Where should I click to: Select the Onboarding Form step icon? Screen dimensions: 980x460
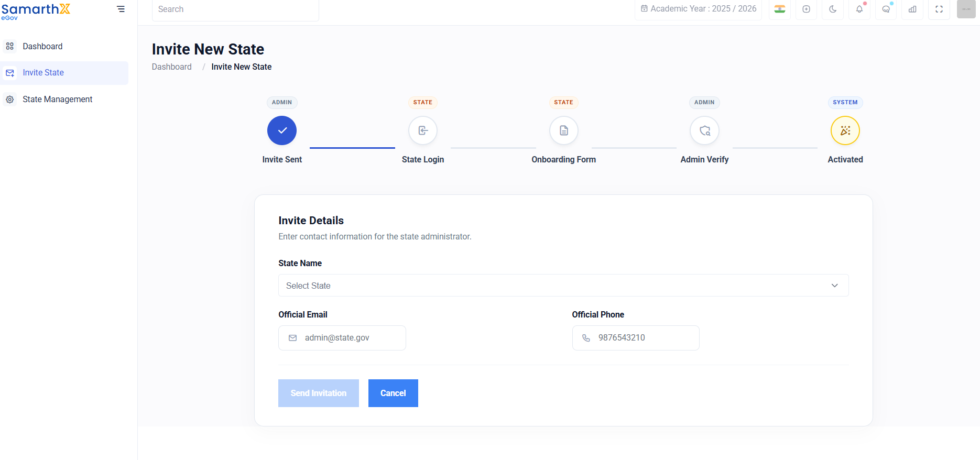(564, 130)
